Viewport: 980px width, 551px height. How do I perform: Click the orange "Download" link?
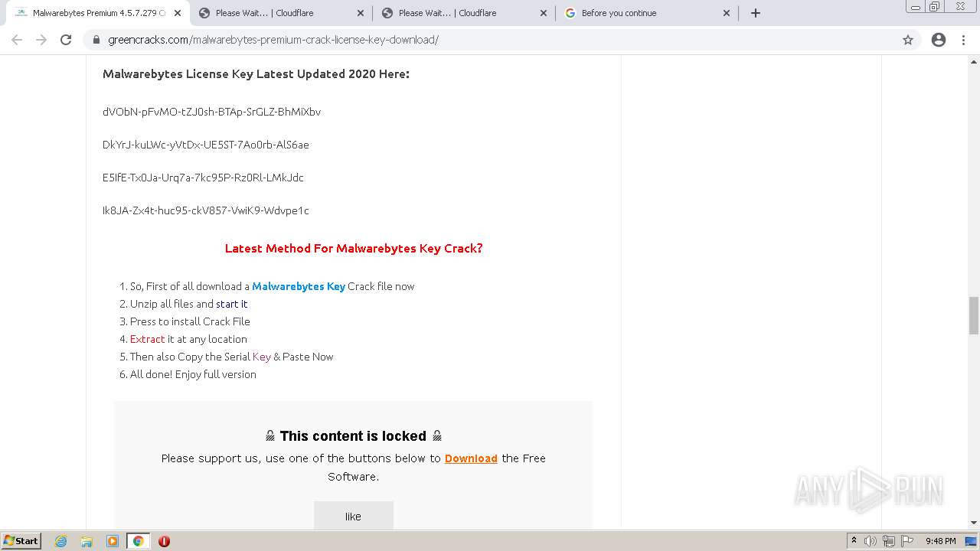click(x=471, y=458)
